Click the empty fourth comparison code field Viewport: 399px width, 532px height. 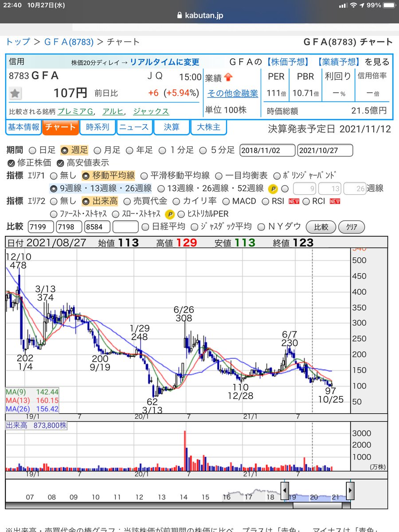point(125,227)
